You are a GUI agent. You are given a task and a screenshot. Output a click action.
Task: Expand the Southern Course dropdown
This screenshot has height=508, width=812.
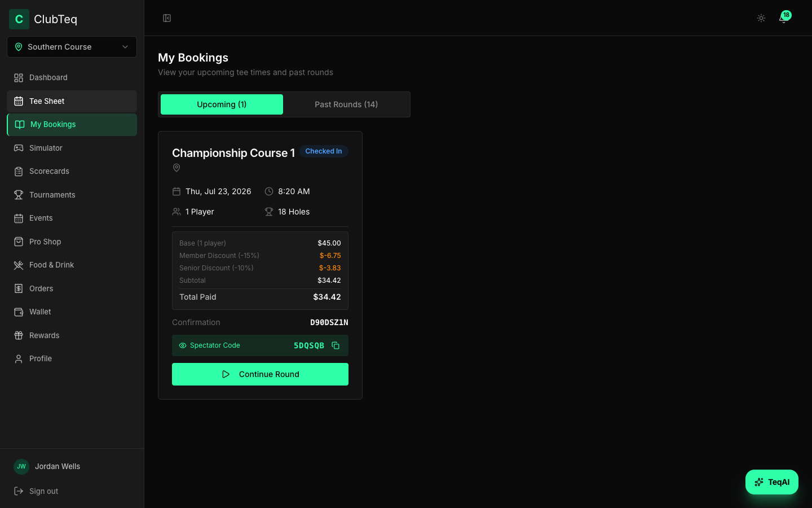click(72, 47)
